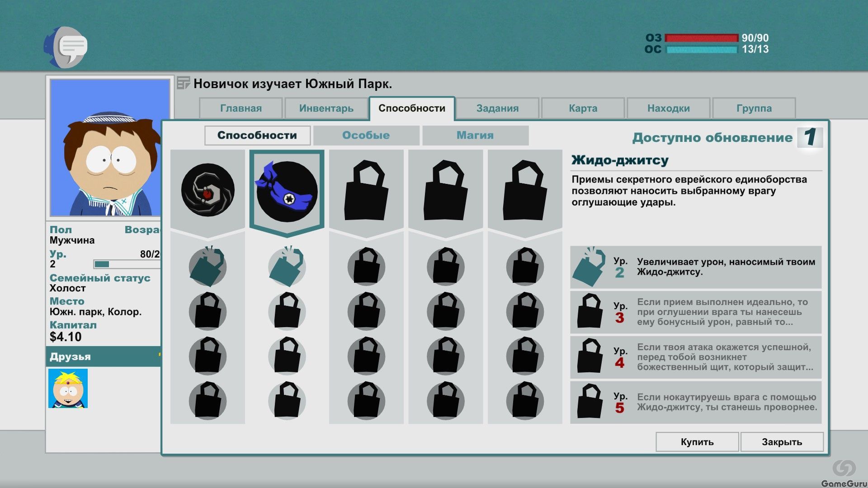Select the Особые sub-tab
Screen dimensions: 868x488
pos(366,135)
